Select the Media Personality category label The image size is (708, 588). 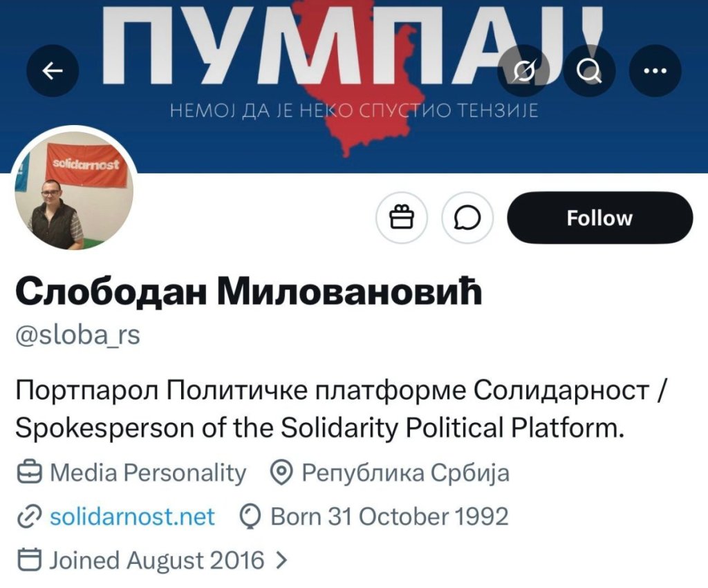point(148,473)
